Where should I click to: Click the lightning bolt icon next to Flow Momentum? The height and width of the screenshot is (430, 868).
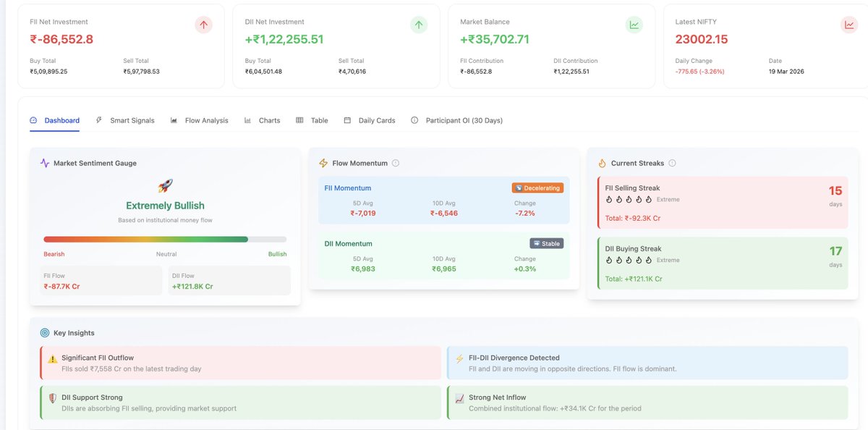point(323,164)
